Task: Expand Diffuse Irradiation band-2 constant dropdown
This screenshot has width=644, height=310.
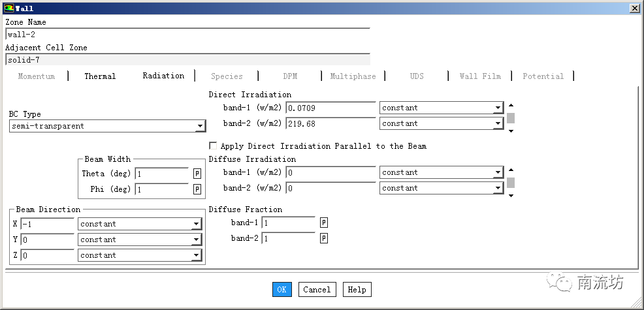Action: pyautogui.click(x=498, y=189)
